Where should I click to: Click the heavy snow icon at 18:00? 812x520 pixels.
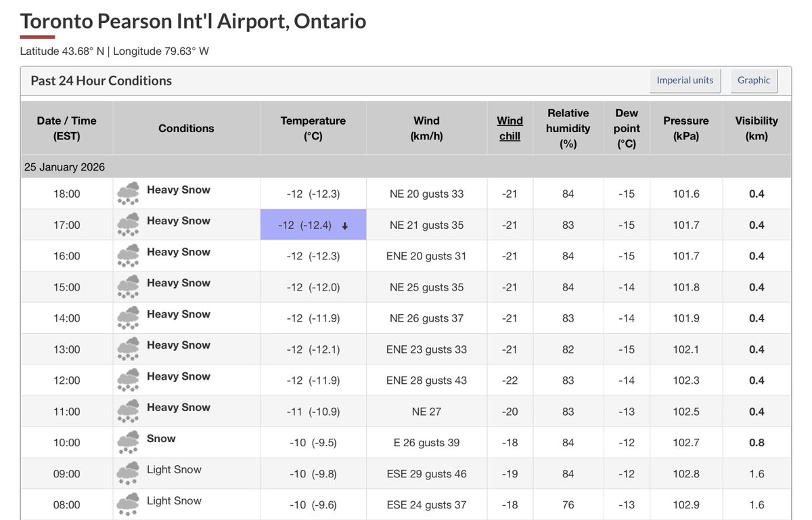[x=128, y=193]
